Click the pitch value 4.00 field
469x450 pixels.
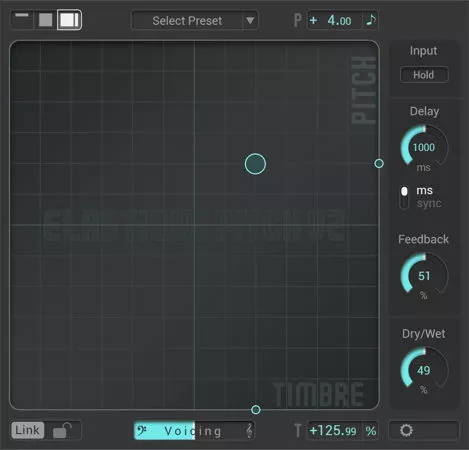335,21
